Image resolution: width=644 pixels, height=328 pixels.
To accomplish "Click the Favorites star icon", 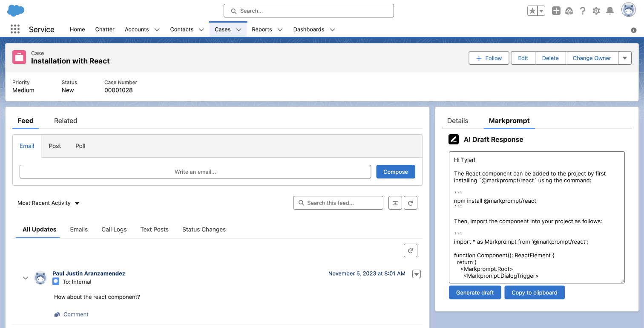I will tap(532, 11).
